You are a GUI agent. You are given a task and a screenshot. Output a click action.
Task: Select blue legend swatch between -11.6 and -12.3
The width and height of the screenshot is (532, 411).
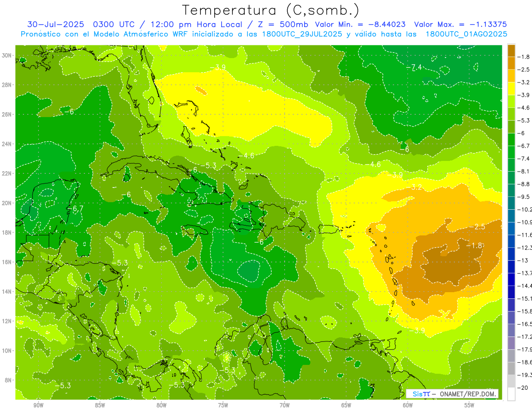511,241
